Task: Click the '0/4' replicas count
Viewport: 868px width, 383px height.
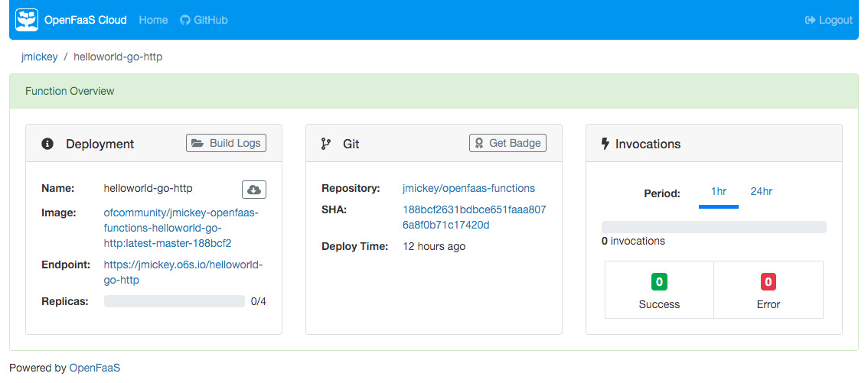Action: pos(259,301)
